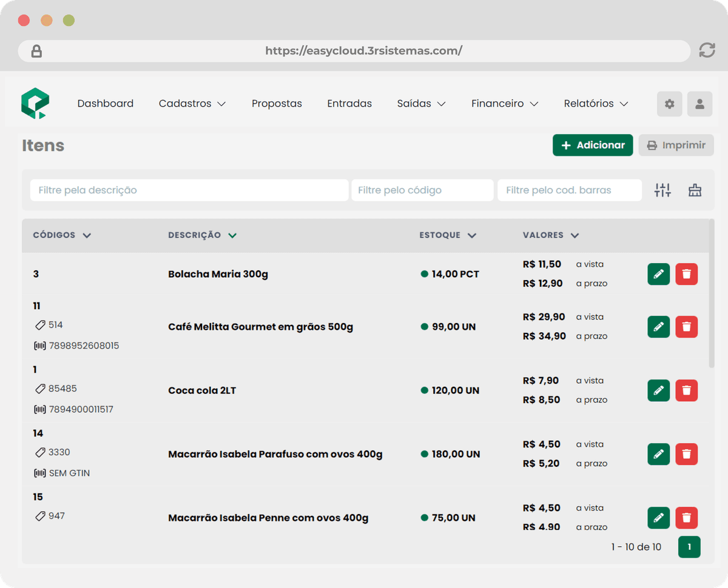Click the browser reload icon

[707, 50]
